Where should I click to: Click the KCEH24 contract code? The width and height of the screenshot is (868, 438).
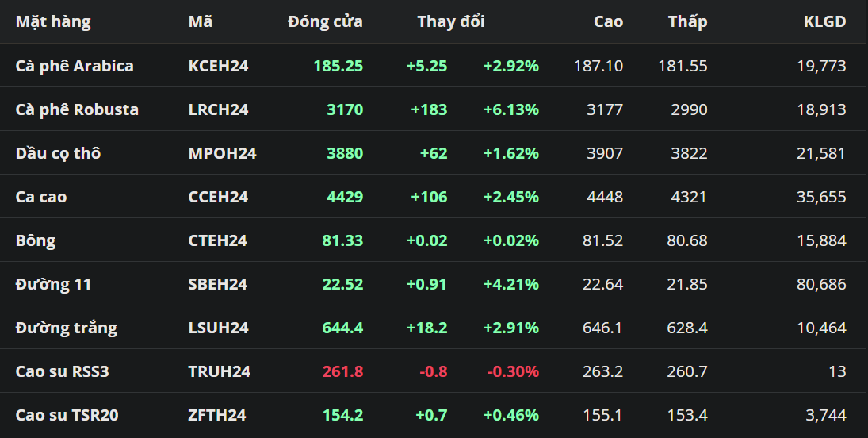click(x=218, y=66)
